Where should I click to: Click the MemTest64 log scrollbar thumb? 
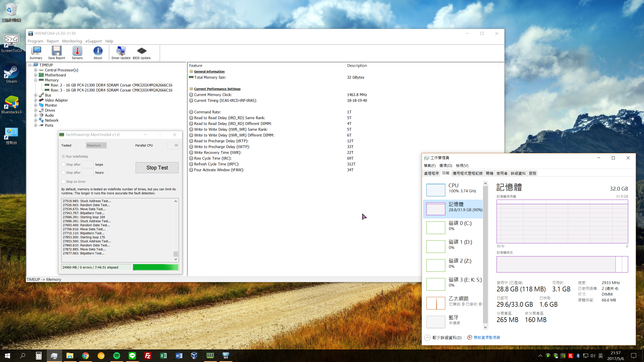pyautogui.click(x=176, y=254)
